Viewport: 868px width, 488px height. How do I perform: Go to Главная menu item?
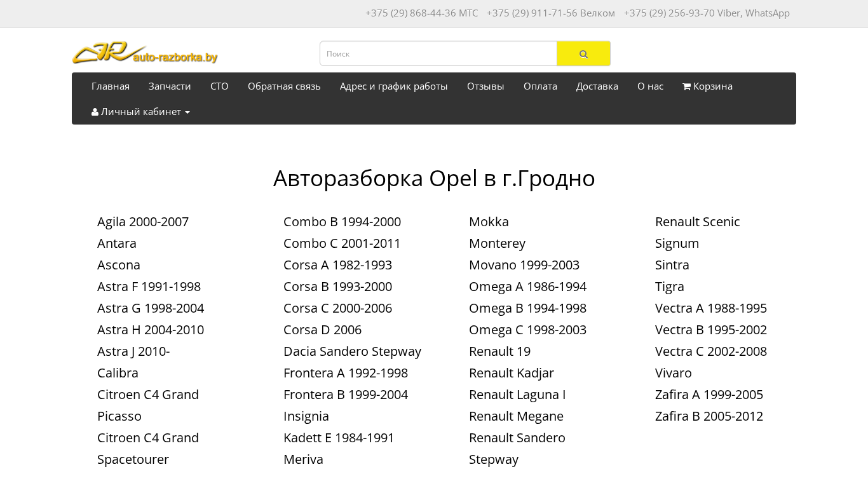111,86
